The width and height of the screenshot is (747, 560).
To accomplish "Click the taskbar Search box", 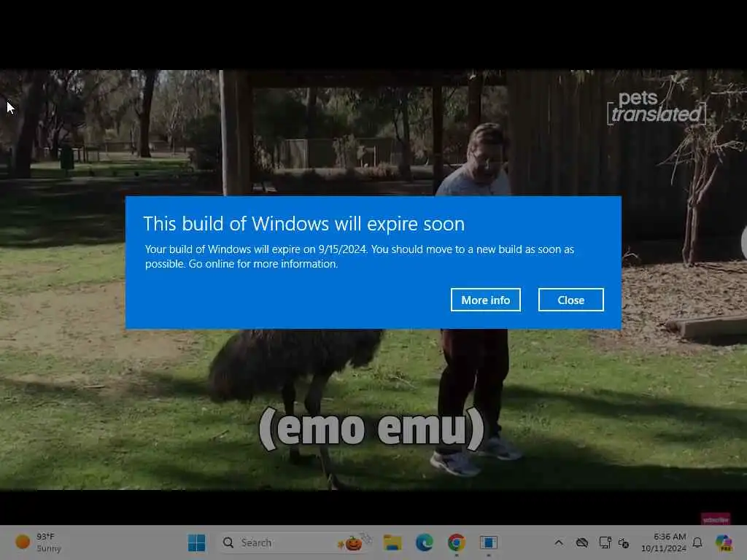I will pos(295,542).
